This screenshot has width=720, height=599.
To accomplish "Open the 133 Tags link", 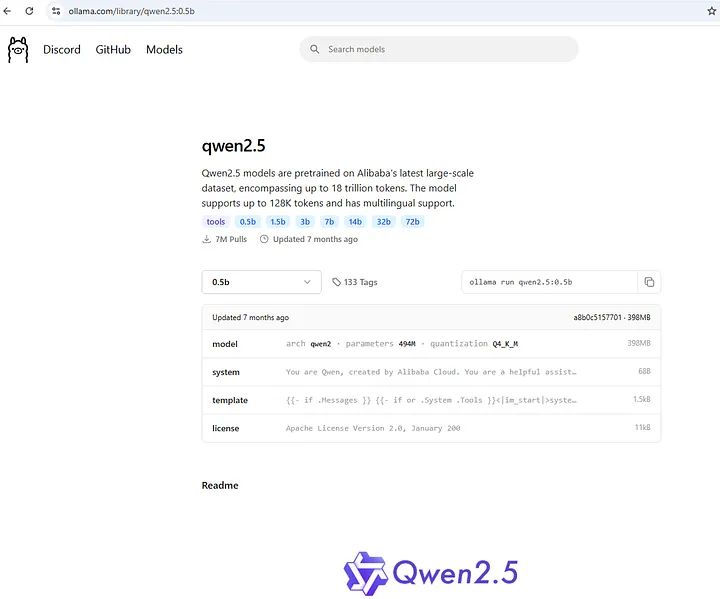I will coord(360,282).
